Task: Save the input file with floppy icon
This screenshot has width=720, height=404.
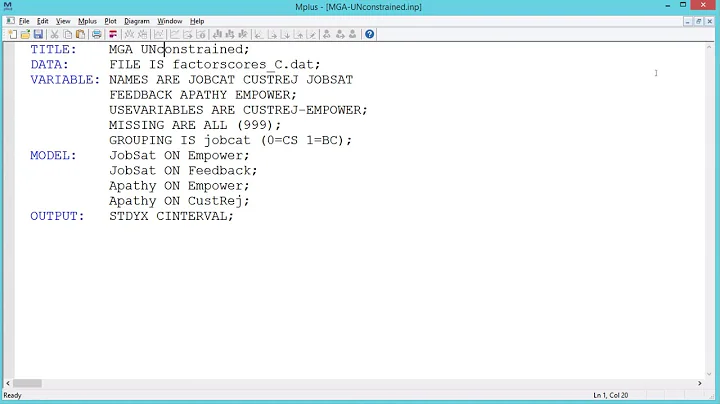Action: (x=38, y=34)
